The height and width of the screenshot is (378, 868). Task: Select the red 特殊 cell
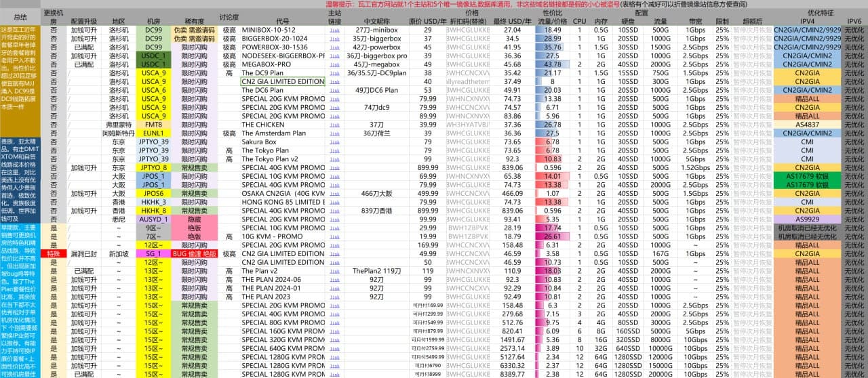coord(54,253)
